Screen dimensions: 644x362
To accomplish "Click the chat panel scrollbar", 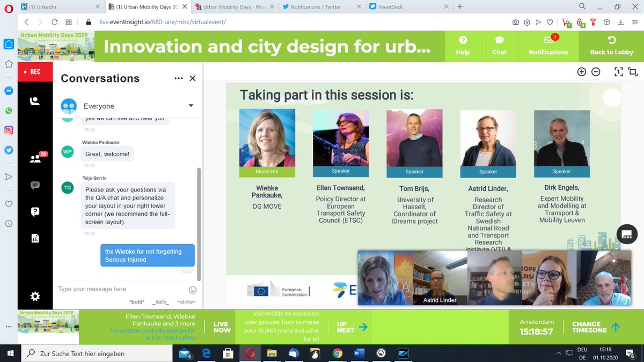I will pyautogui.click(x=200, y=224).
